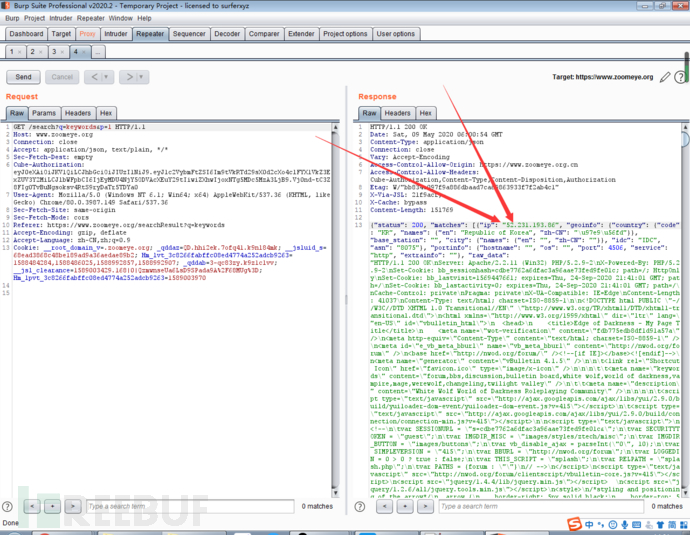Click response search plus options button
The width and height of the screenshot is (690, 535).
tap(405, 506)
